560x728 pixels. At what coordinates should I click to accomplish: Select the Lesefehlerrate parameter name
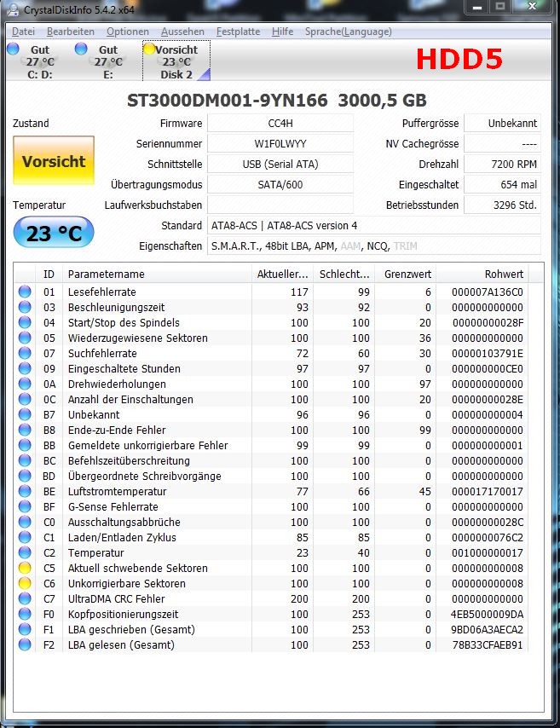click(102, 292)
